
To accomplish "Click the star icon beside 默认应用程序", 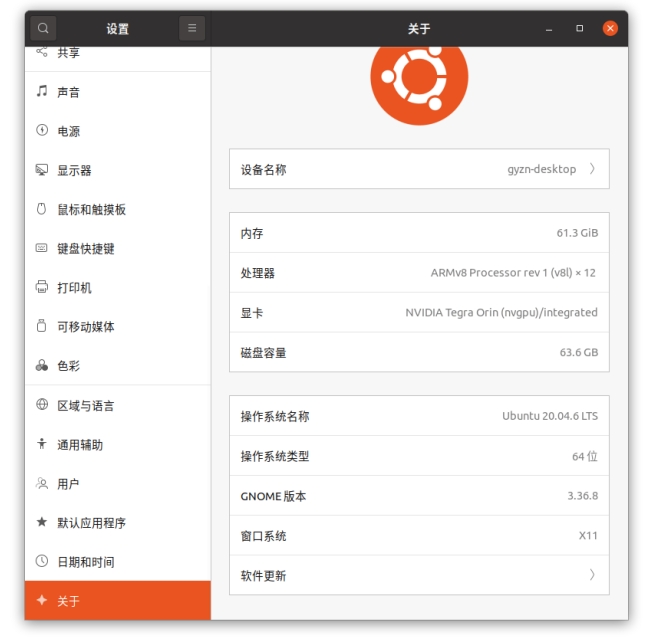I will click(x=42, y=522).
